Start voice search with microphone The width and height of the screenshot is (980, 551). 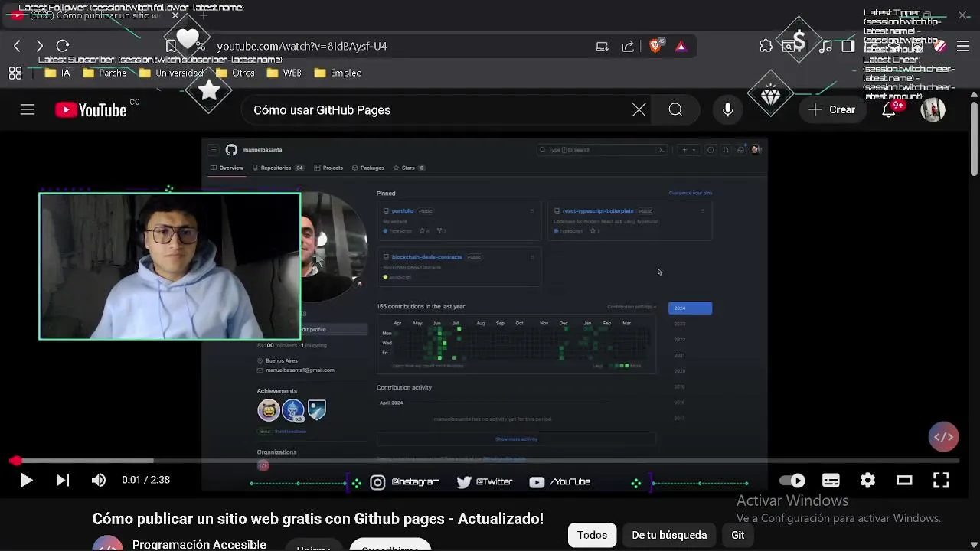point(728,110)
